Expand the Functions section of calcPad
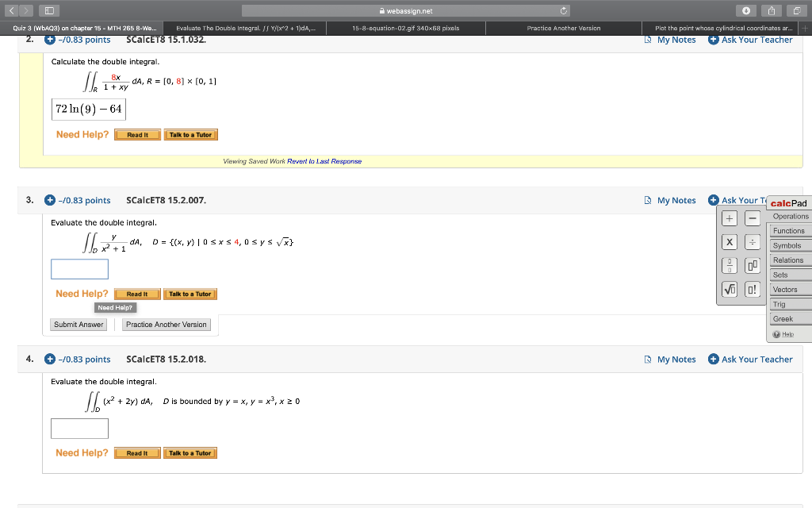 (789, 230)
